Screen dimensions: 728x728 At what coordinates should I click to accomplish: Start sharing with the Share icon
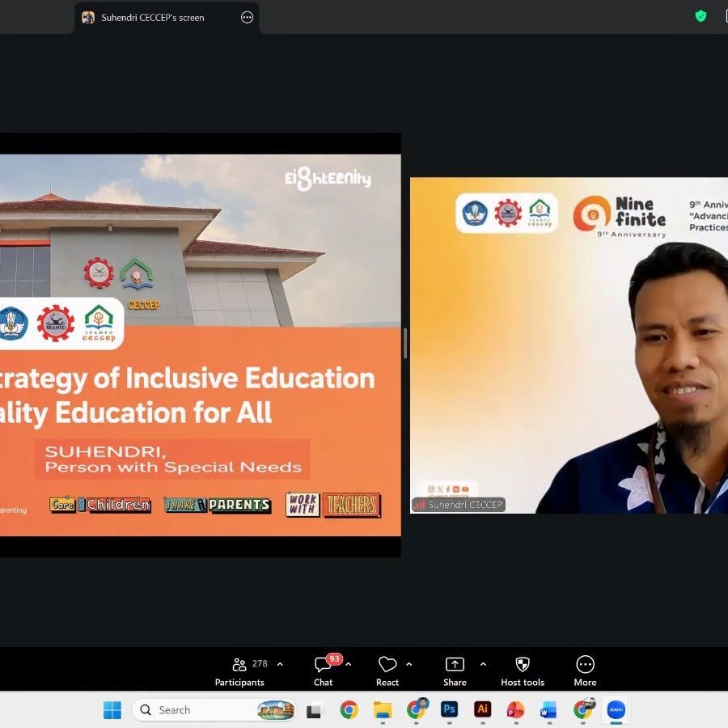click(455, 664)
